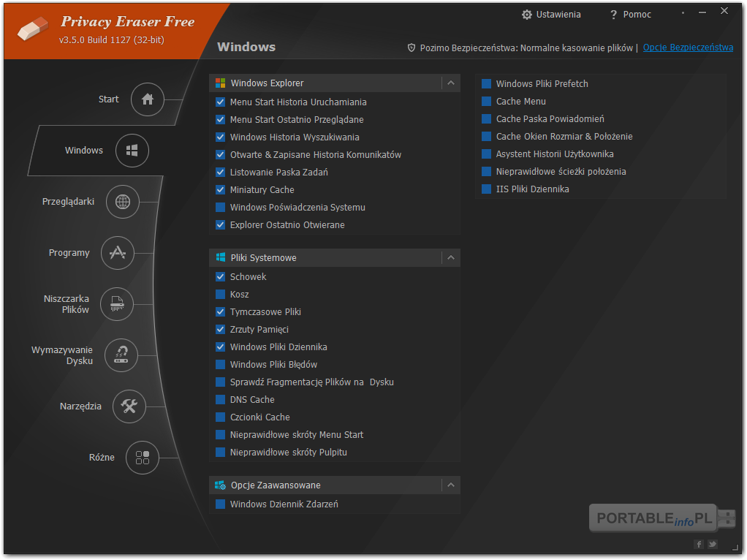Check Czcionki Cache

click(x=220, y=417)
